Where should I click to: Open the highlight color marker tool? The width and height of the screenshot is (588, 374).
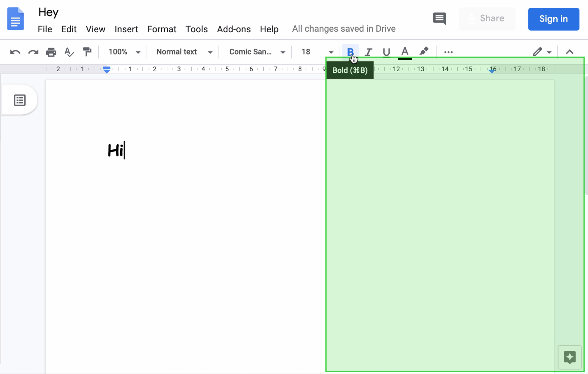tap(424, 51)
